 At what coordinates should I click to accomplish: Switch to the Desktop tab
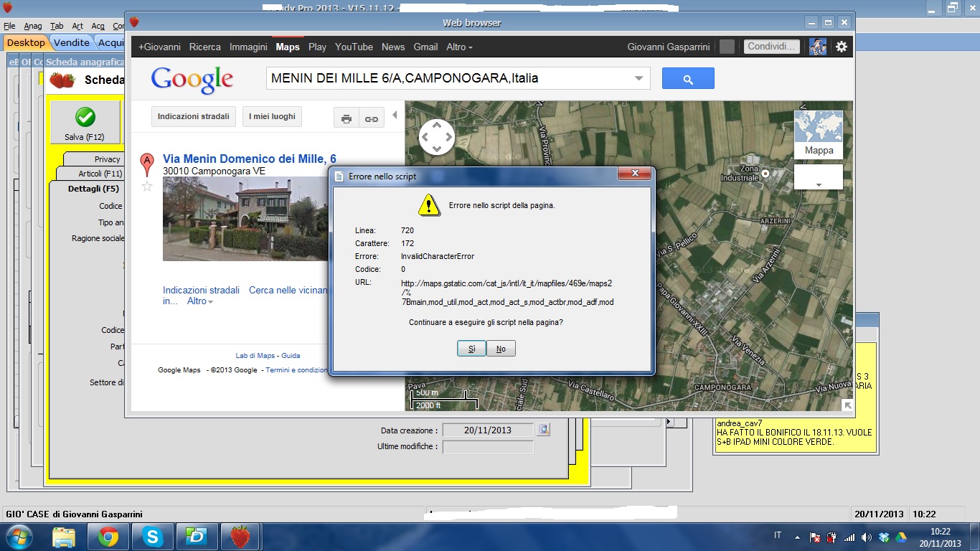click(x=26, y=43)
